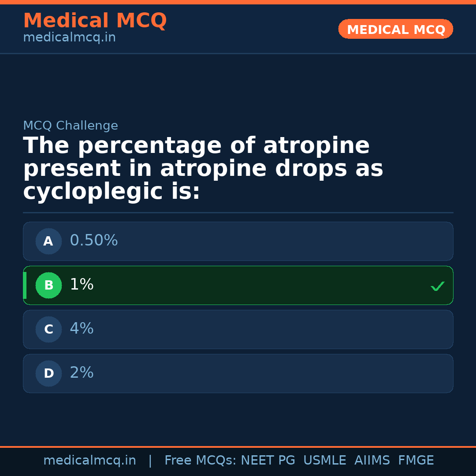Pick the 4% answer text
The width and height of the screenshot is (476, 476).
pos(82,329)
